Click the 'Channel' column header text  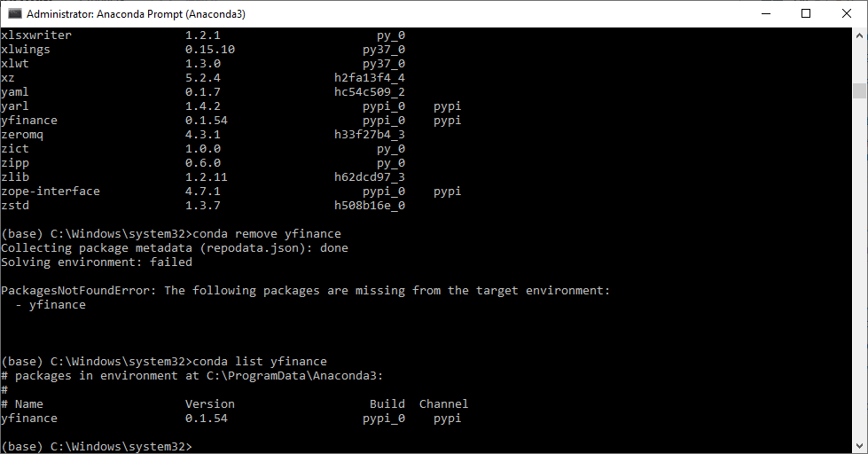tap(443, 403)
